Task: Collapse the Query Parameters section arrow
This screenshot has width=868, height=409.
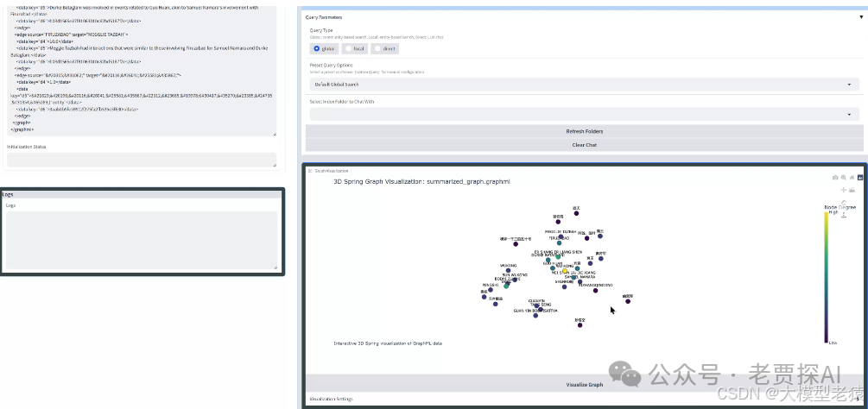Action: tap(860, 17)
